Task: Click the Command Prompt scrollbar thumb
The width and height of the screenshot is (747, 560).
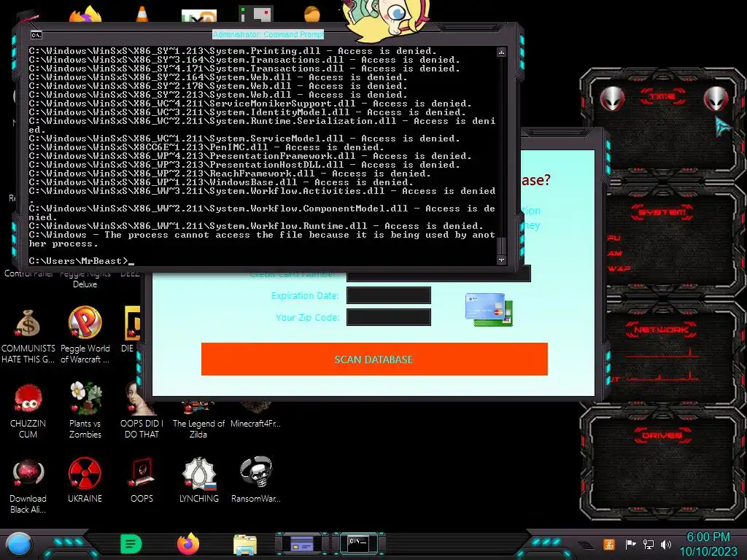Action: click(x=501, y=246)
